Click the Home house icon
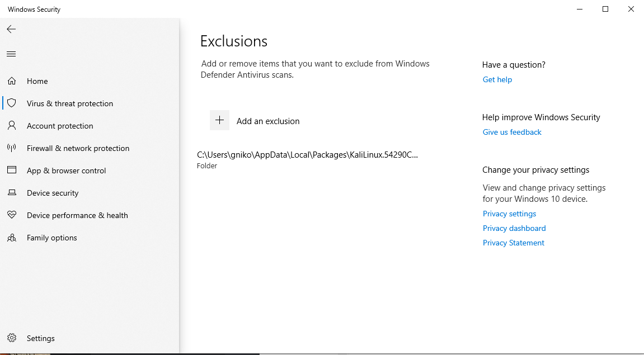 coord(12,81)
